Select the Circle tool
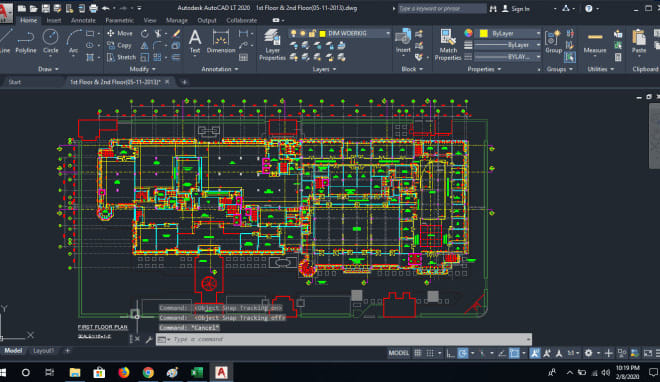 51,42
